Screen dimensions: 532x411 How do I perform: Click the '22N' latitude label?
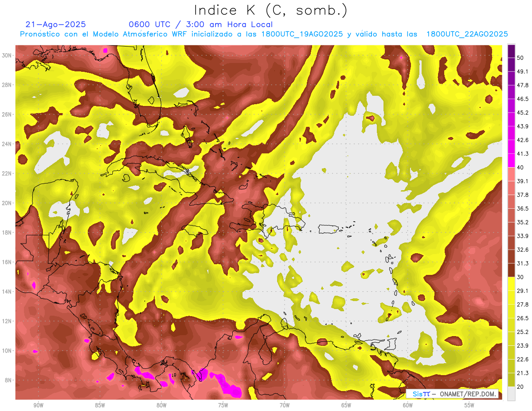click(x=7, y=173)
